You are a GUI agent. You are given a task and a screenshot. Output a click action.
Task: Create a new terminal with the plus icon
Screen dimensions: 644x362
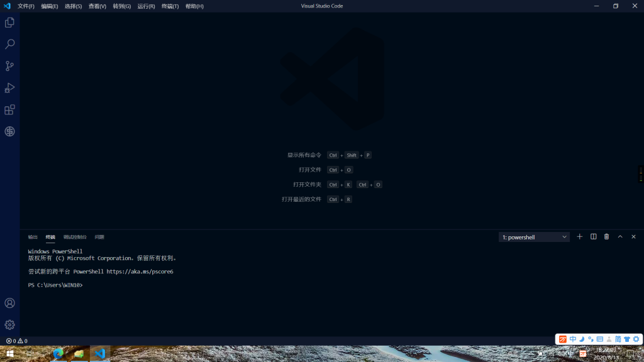click(579, 237)
